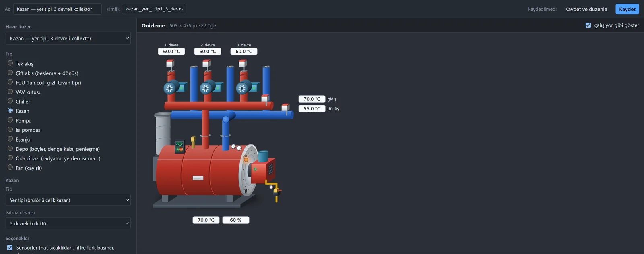The height and width of the screenshot is (254, 644).
Task: Choose FCU (fan coil, gizli tavan tipi)
Action: pos(10,82)
